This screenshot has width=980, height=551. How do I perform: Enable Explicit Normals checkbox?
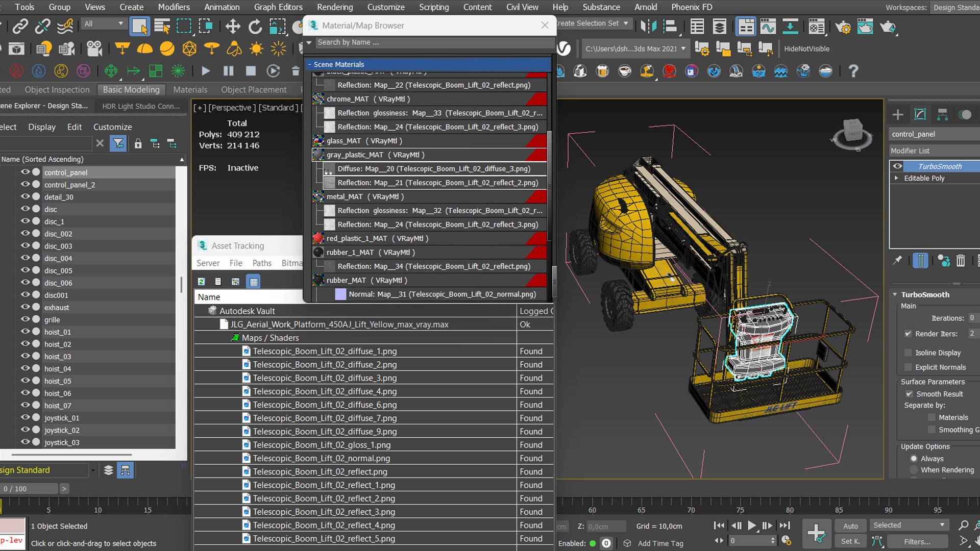click(908, 367)
